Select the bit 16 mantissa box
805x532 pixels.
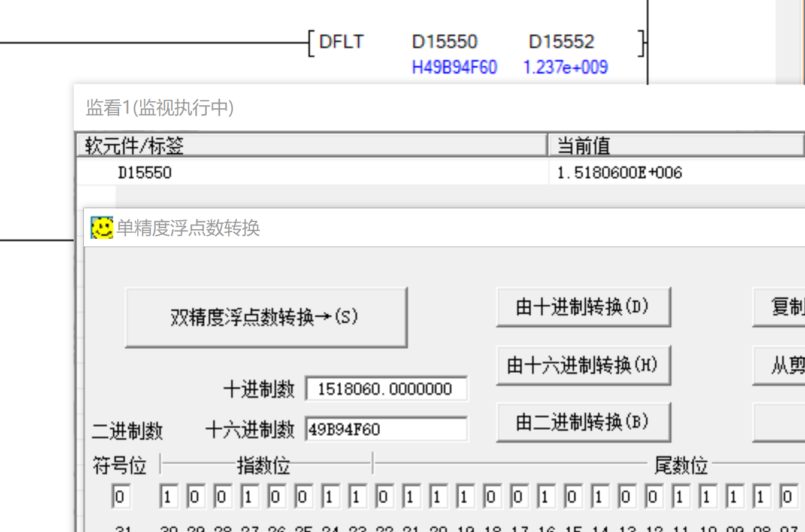click(x=545, y=497)
